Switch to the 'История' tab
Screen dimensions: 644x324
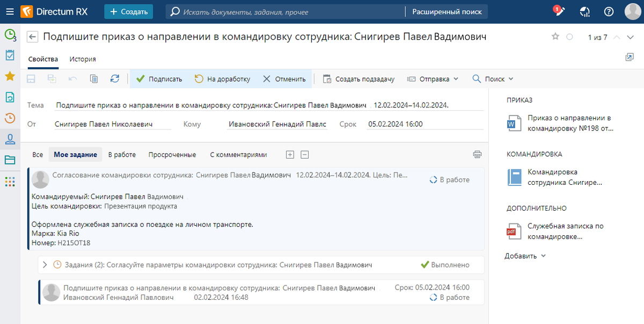point(83,59)
